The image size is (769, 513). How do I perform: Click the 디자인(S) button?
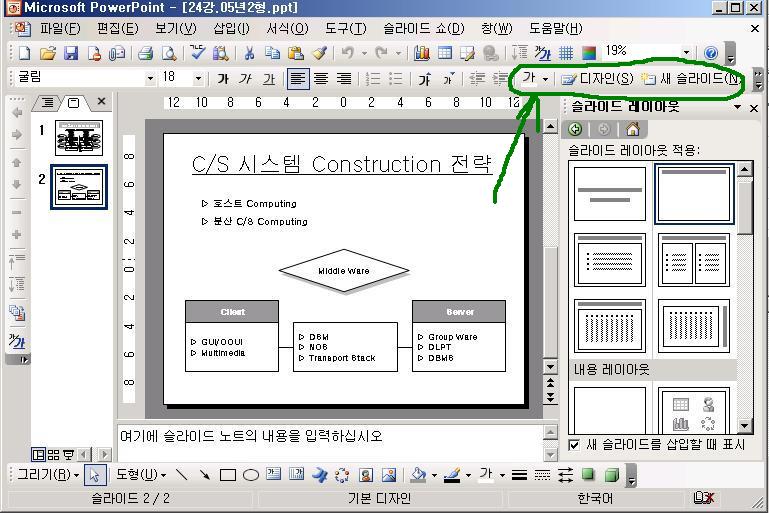(x=597, y=78)
